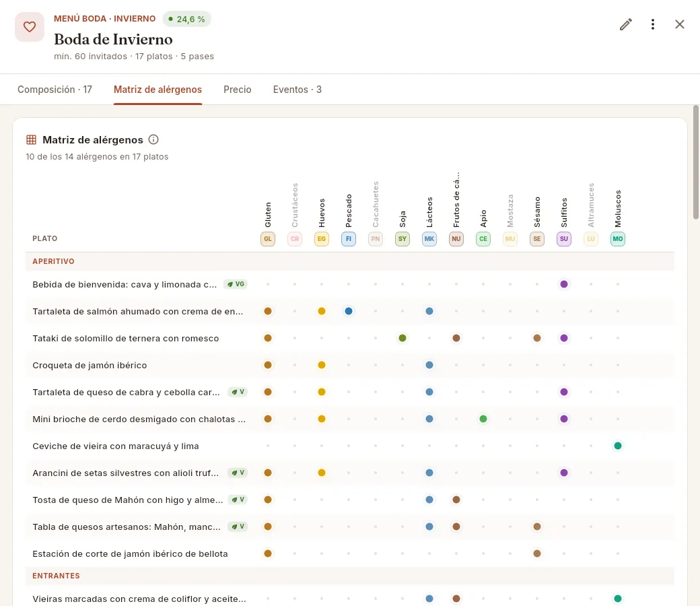This screenshot has height=606, width=700.
Task: Click the V tag on Arancini de setas
Action: 238,473
